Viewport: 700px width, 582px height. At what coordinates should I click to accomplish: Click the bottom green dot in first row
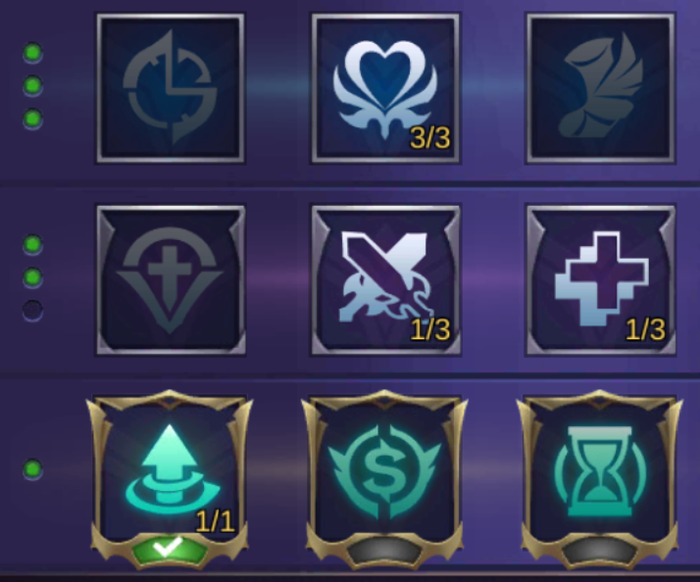tap(33, 118)
